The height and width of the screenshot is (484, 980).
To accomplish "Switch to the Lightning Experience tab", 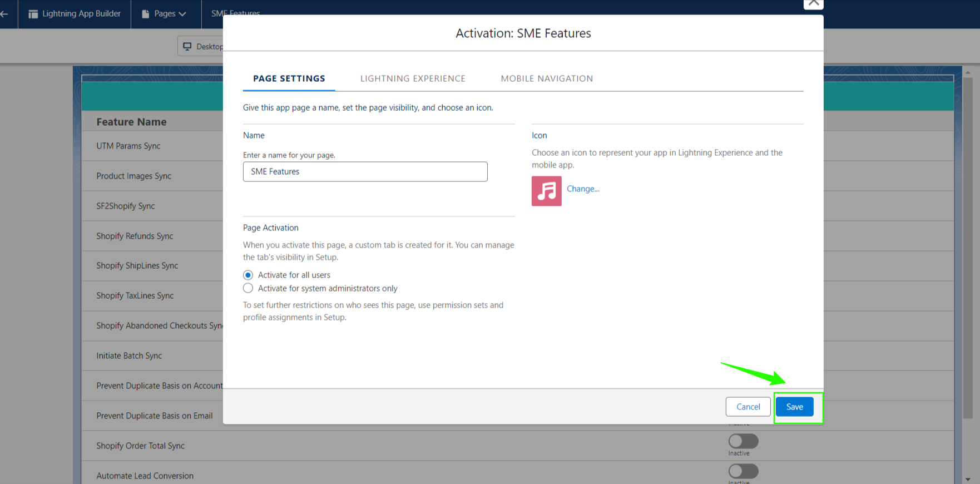I will 413,78.
